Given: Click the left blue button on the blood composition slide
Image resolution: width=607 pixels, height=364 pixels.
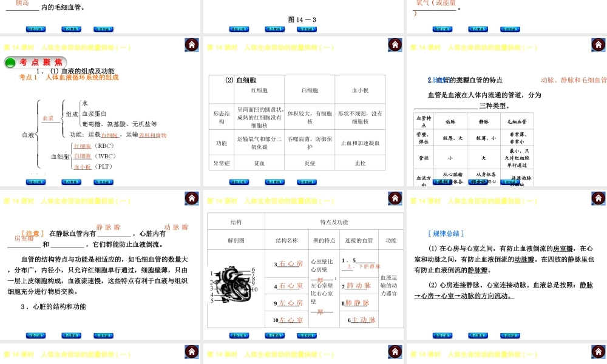Looking at the screenshot, I should 36,182.
